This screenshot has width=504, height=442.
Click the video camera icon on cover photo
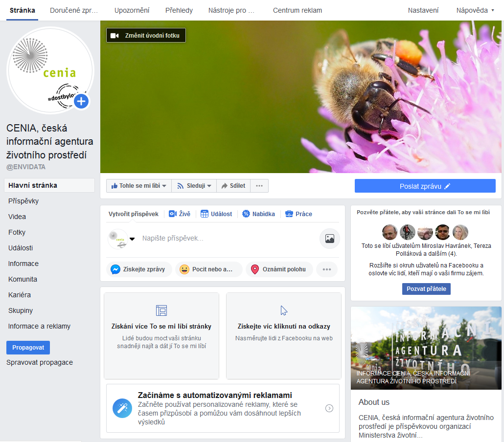coord(115,36)
